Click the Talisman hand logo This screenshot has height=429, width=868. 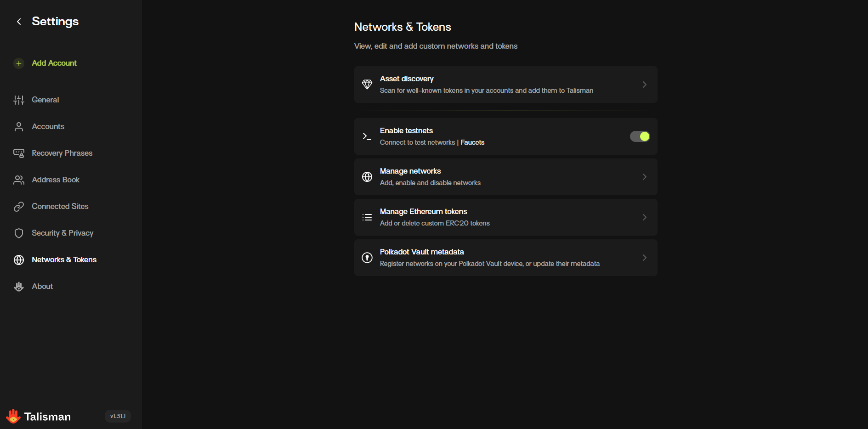pyautogui.click(x=13, y=416)
